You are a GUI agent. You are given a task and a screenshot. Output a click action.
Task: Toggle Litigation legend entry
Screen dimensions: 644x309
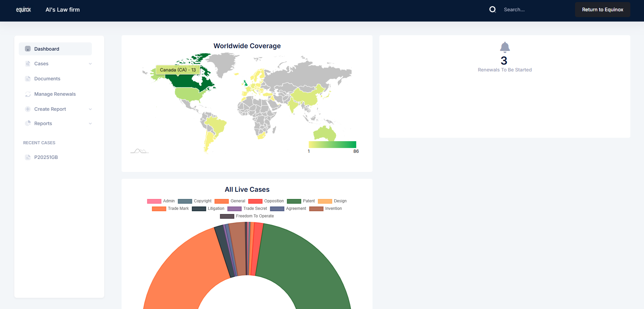tap(208, 209)
